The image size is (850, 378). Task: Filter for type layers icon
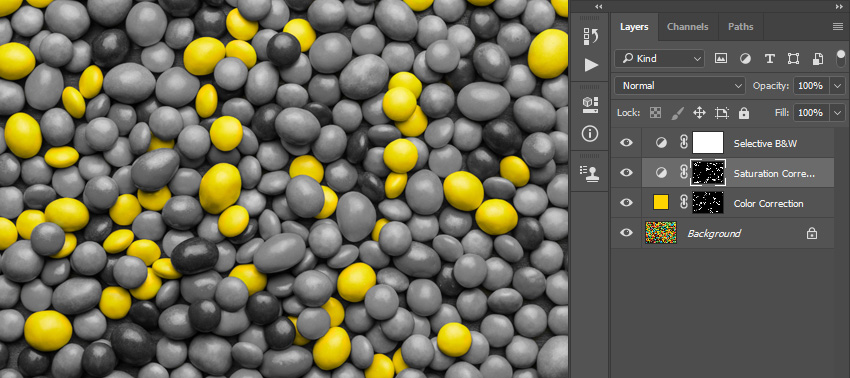coord(769,59)
